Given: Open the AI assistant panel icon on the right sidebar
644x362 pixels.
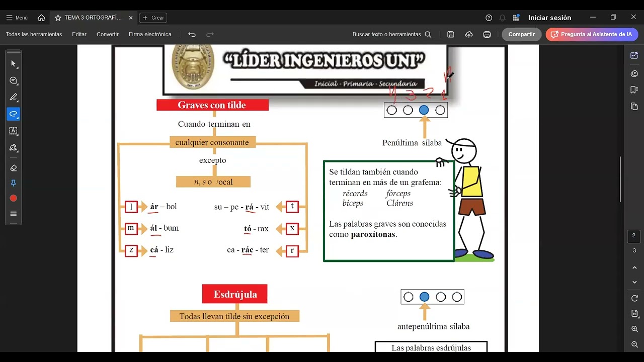Looking at the screenshot, I should [x=634, y=55].
